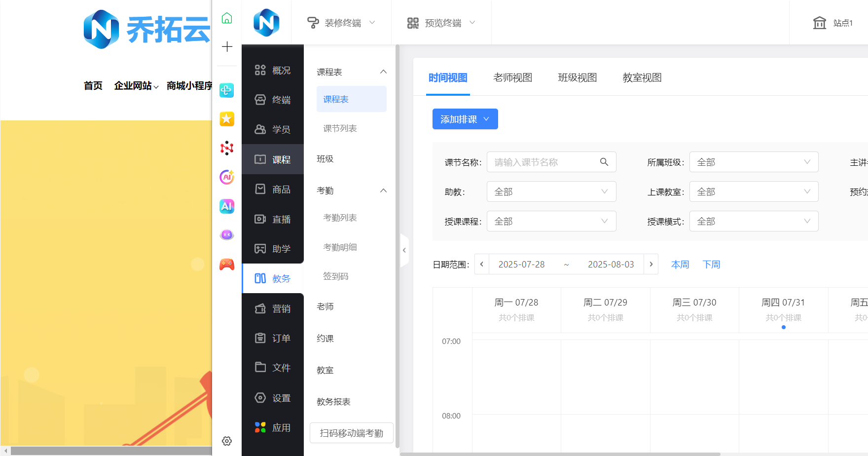Go to 营销 in the dark menu

coord(273,308)
